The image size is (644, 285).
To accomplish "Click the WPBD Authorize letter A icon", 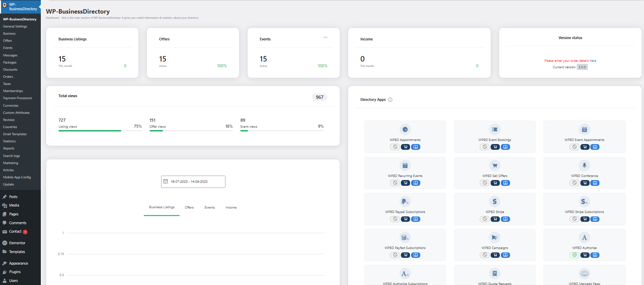I will pos(584,237).
